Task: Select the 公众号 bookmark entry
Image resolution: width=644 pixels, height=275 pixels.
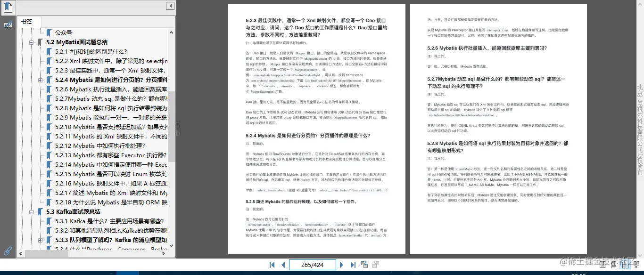Action: [x=64, y=33]
